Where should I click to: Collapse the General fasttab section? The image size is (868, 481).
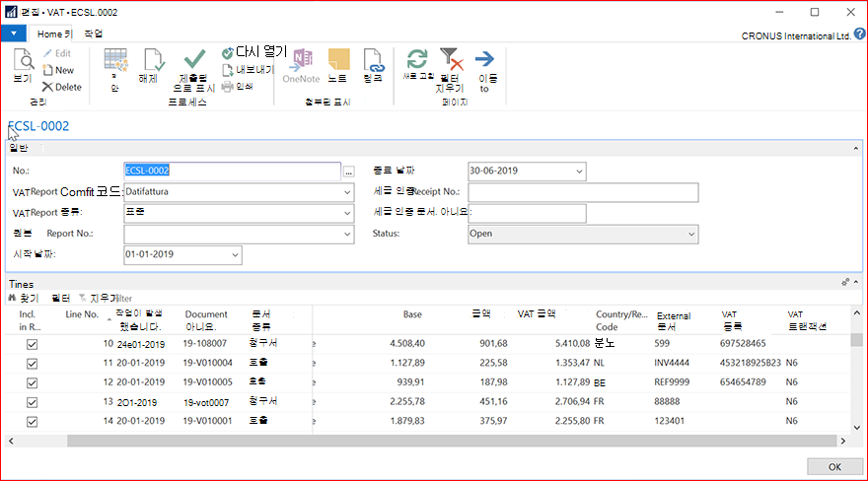point(856,148)
